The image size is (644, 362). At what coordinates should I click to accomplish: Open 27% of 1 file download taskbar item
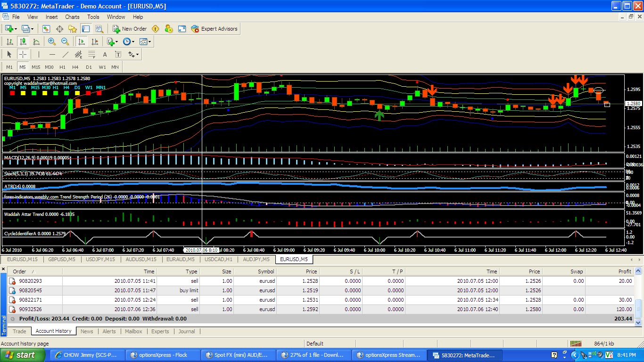tap(314, 355)
